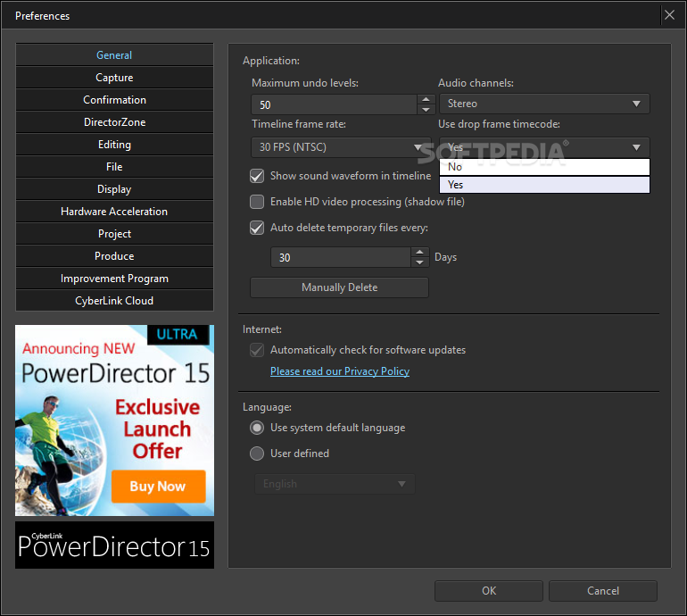Toggle Automatically check for software updates
The height and width of the screenshot is (616, 687).
coord(257,350)
